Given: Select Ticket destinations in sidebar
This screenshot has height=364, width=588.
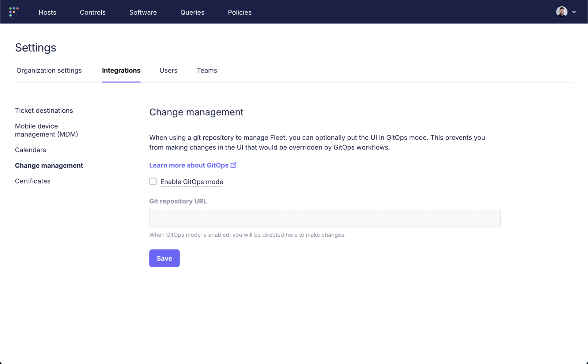Looking at the screenshot, I should (44, 111).
